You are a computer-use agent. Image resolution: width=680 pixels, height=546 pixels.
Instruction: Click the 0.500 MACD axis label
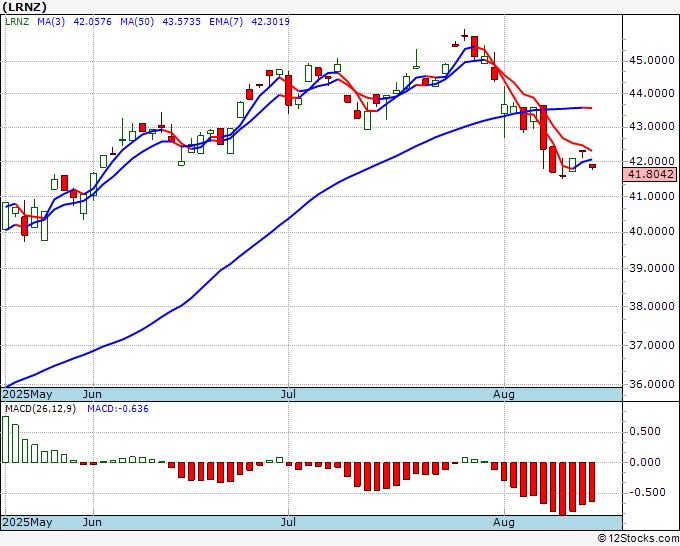point(645,431)
